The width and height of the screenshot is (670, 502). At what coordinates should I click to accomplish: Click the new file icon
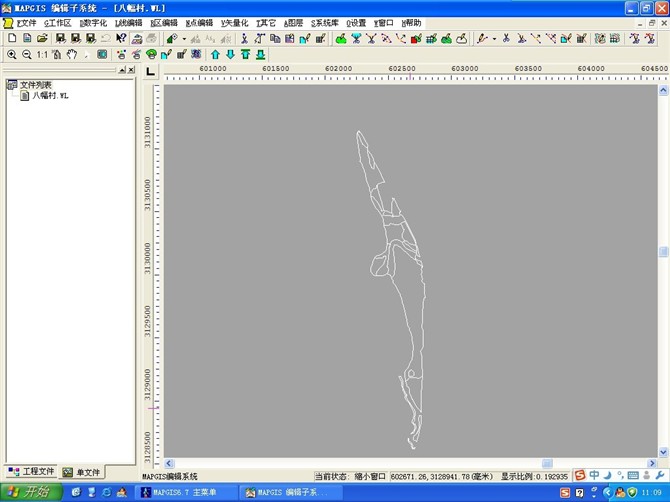[11, 38]
